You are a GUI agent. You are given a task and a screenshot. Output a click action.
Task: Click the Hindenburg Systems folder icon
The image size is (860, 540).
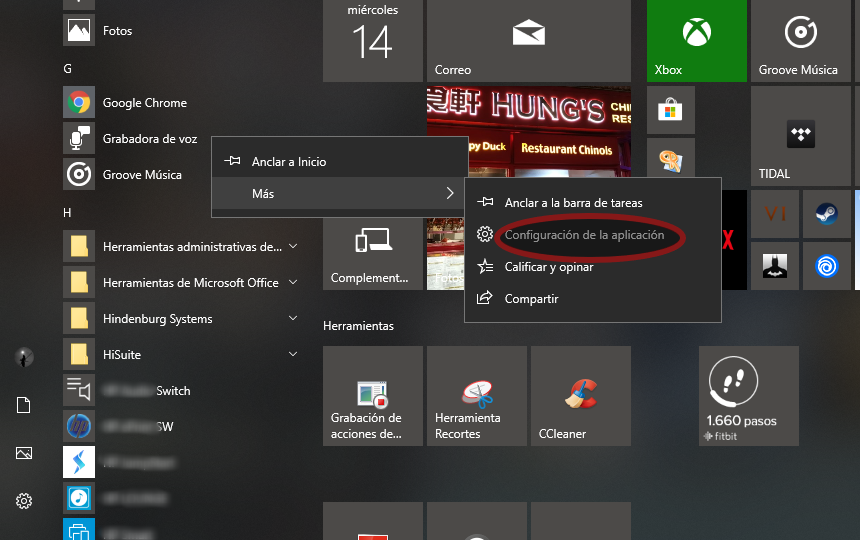(x=79, y=319)
